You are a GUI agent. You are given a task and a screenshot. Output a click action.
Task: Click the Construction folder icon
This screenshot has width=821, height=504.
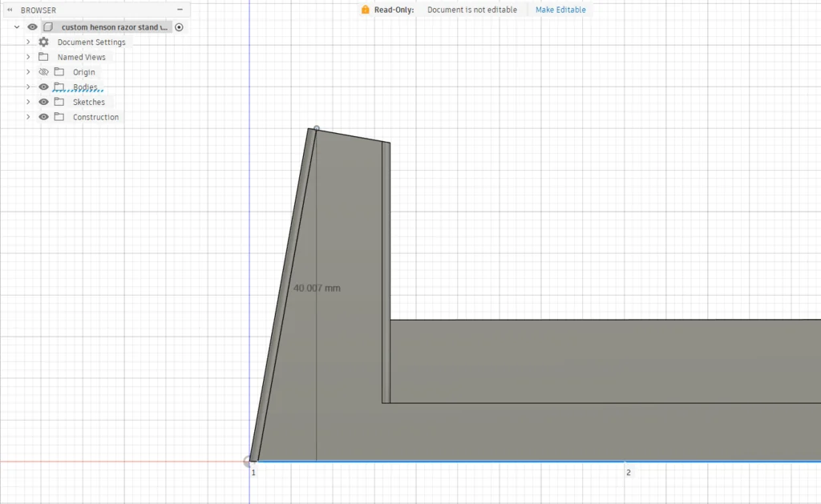59,117
